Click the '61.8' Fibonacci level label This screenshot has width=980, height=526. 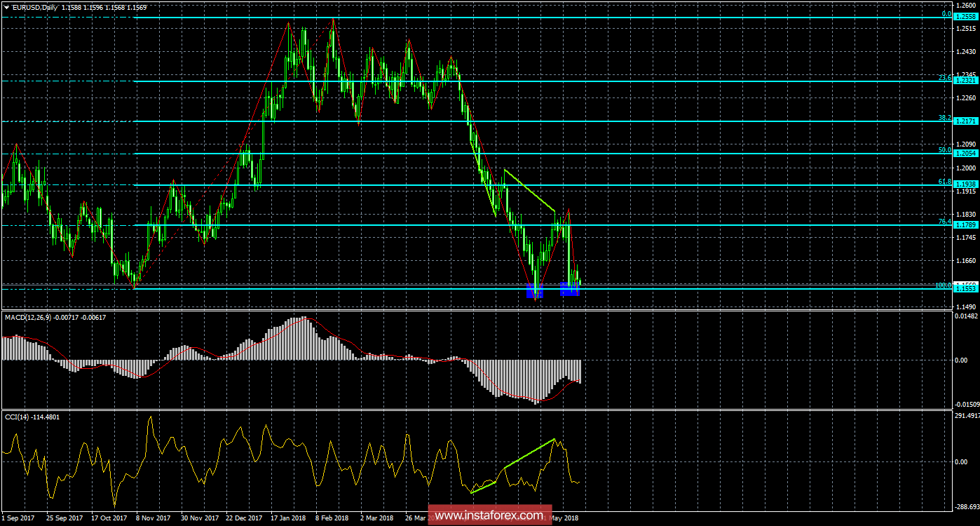[944, 181]
